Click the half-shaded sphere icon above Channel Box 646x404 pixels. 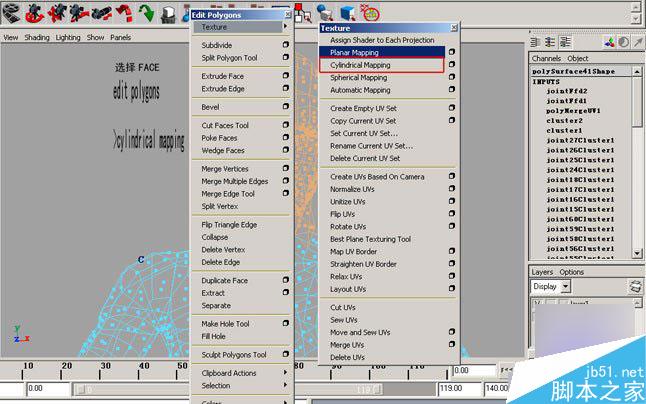click(624, 42)
